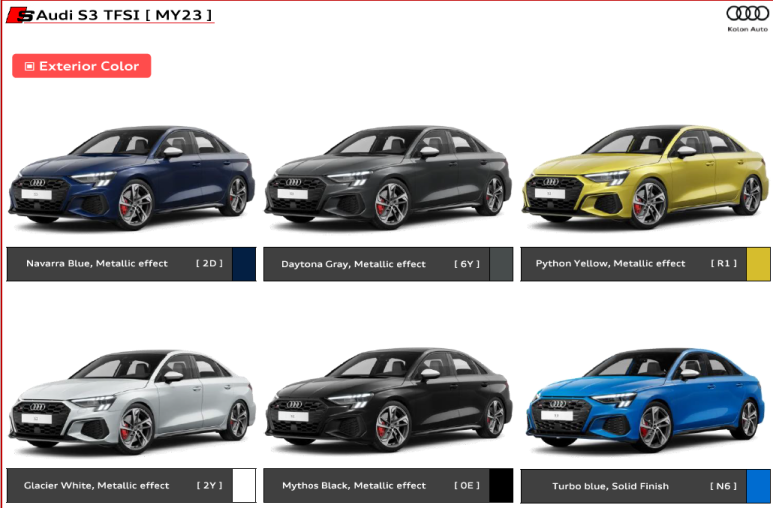
Task: Pick the Turbo blue color swatch
Action: 758,486
